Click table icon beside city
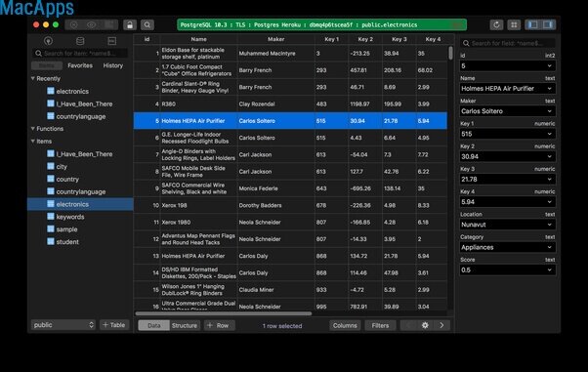The image size is (588, 372). [51, 166]
